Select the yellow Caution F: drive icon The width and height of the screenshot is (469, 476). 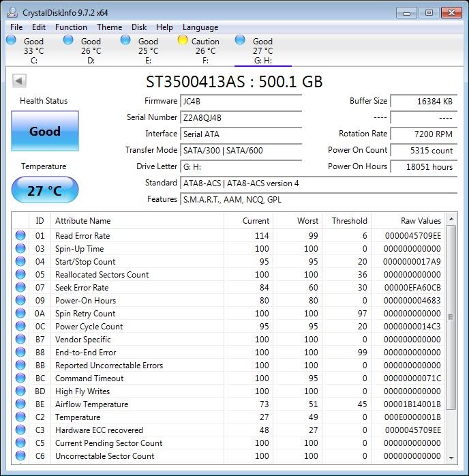coord(183,40)
